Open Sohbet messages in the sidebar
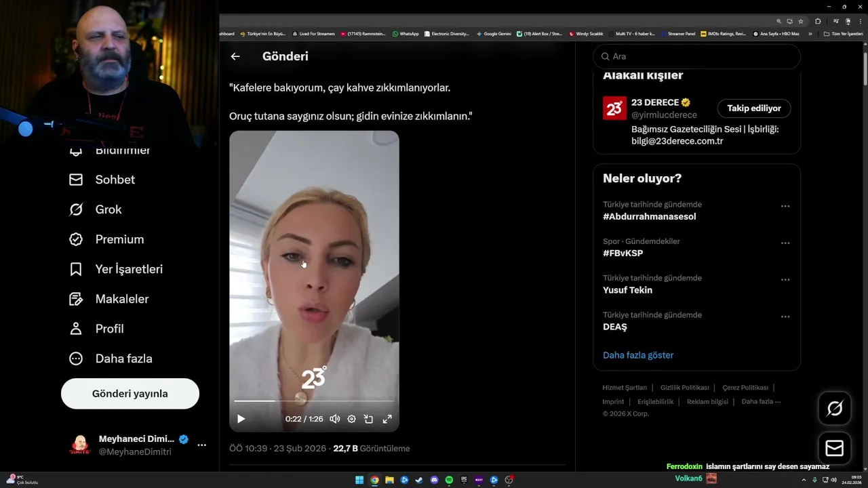The width and height of the screenshot is (868, 488). pyautogui.click(x=102, y=180)
